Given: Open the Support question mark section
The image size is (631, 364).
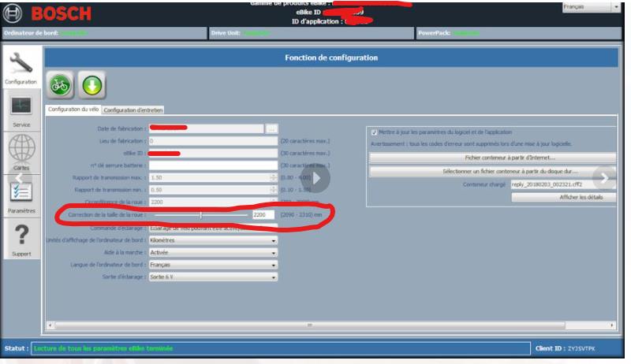Looking at the screenshot, I should (x=21, y=238).
